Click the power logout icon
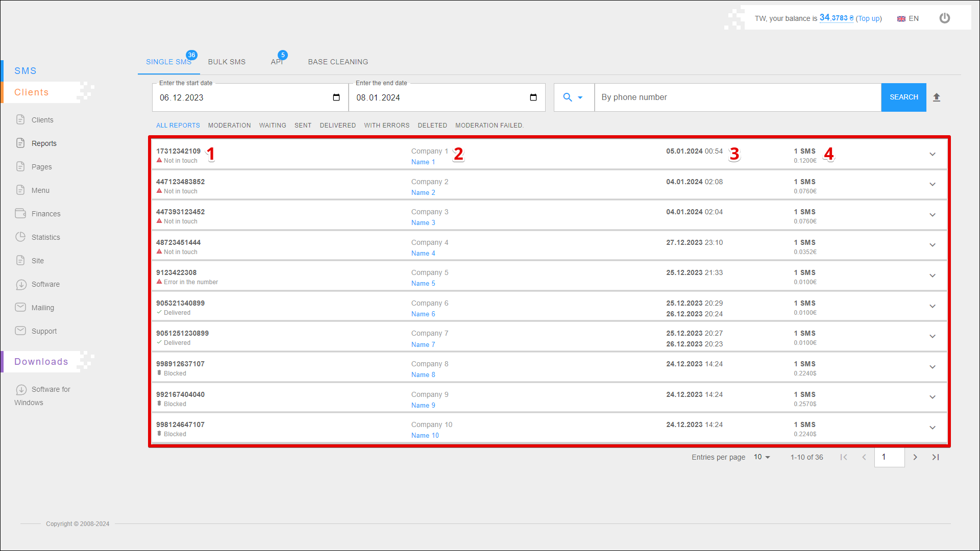The width and height of the screenshot is (980, 551). pos(944,18)
